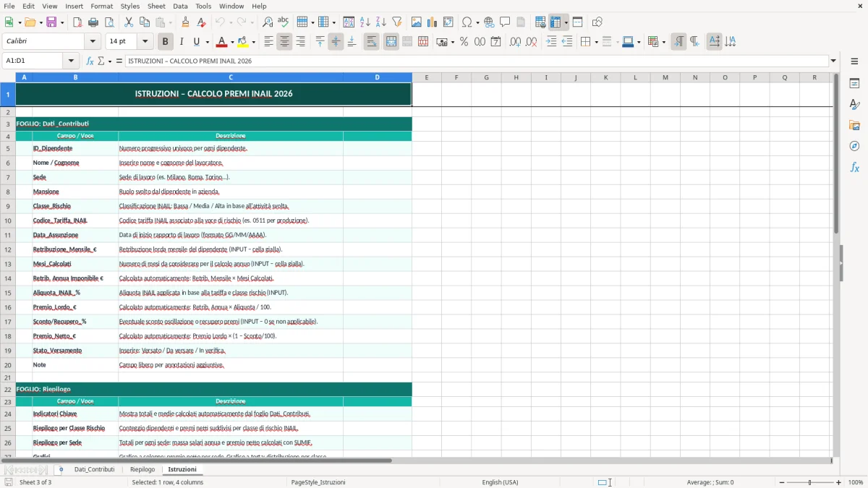Toggle Italic formatting
This screenshot has width=868, height=488.
click(181, 42)
